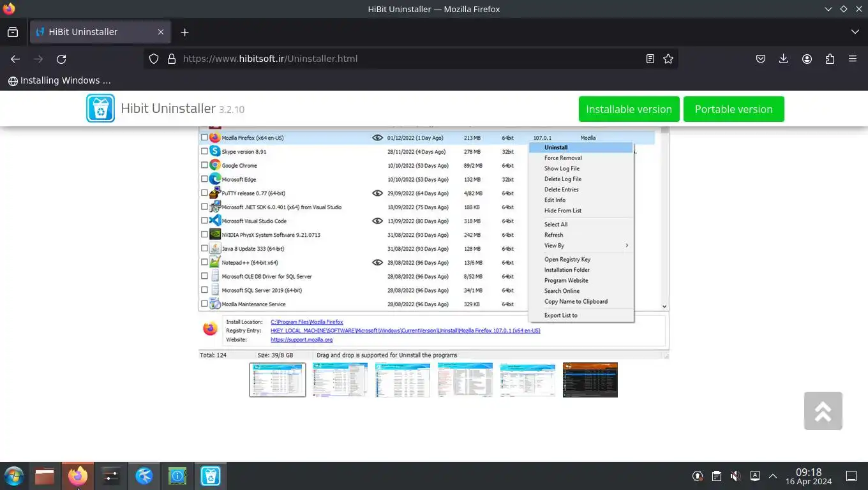Click the Hibit Uninstaller logo icon
The height and width of the screenshot is (490, 868).
[x=100, y=108]
